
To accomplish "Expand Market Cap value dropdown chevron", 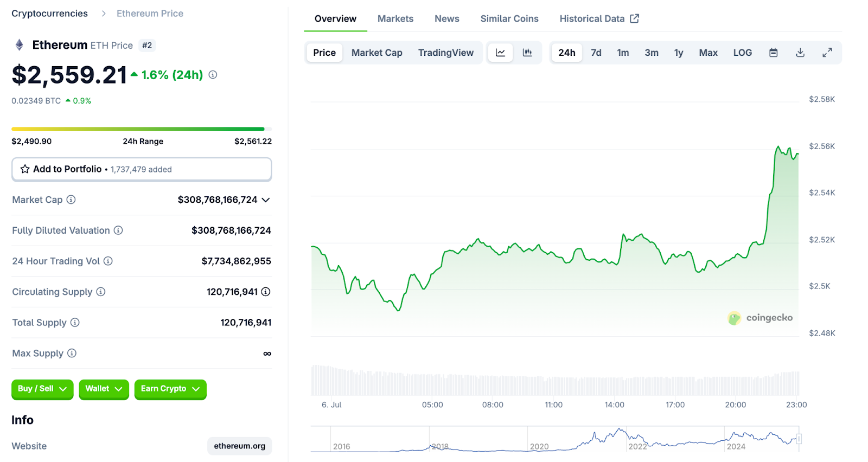I will 266,200.
